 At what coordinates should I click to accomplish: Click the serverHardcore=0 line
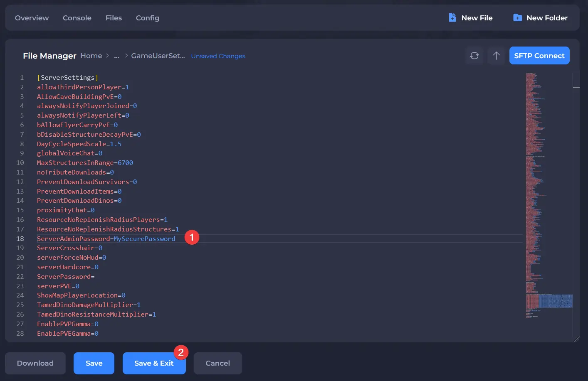(67, 267)
